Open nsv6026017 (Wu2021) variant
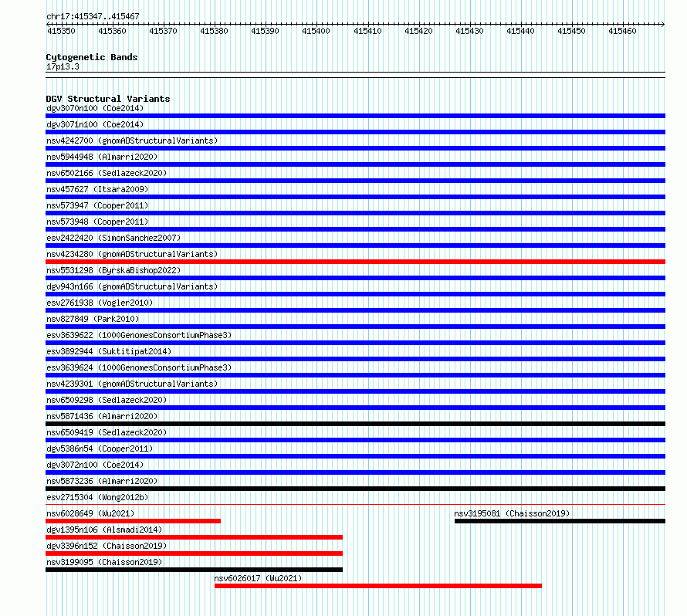Image resolution: width=687 pixels, height=616 pixels. [x=258, y=578]
